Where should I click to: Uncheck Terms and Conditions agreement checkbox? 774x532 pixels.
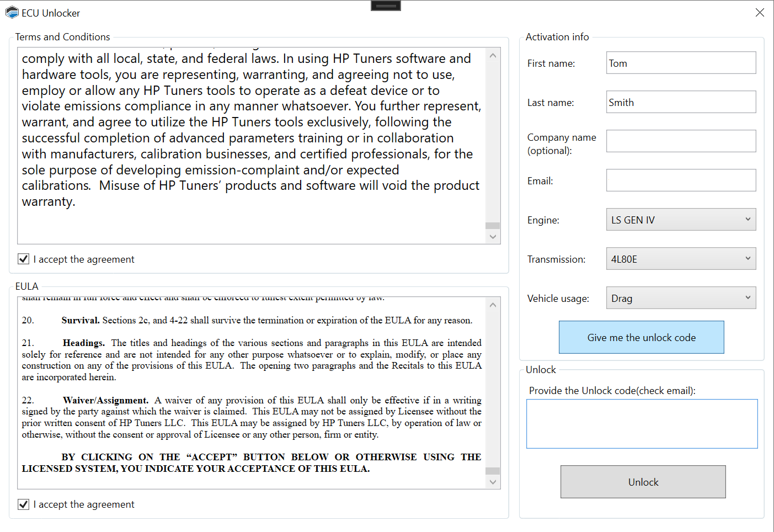(24, 259)
